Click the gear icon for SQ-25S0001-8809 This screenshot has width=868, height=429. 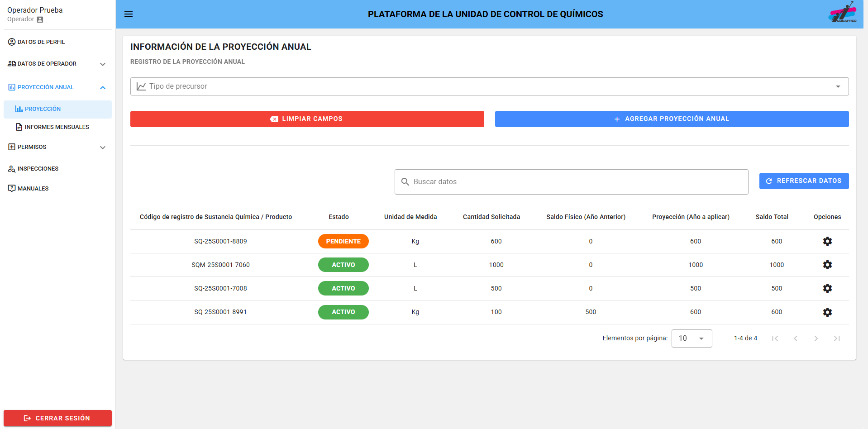(x=827, y=241)
